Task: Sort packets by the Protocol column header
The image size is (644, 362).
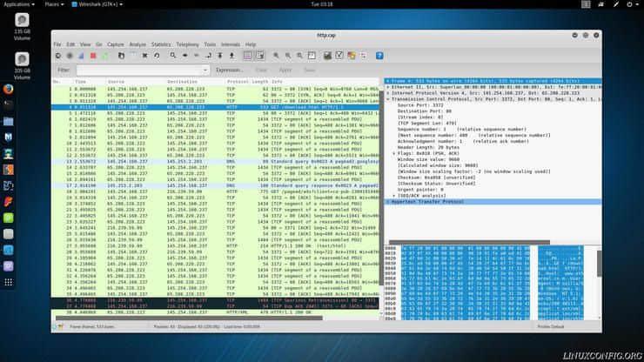Action: [238, 81]
